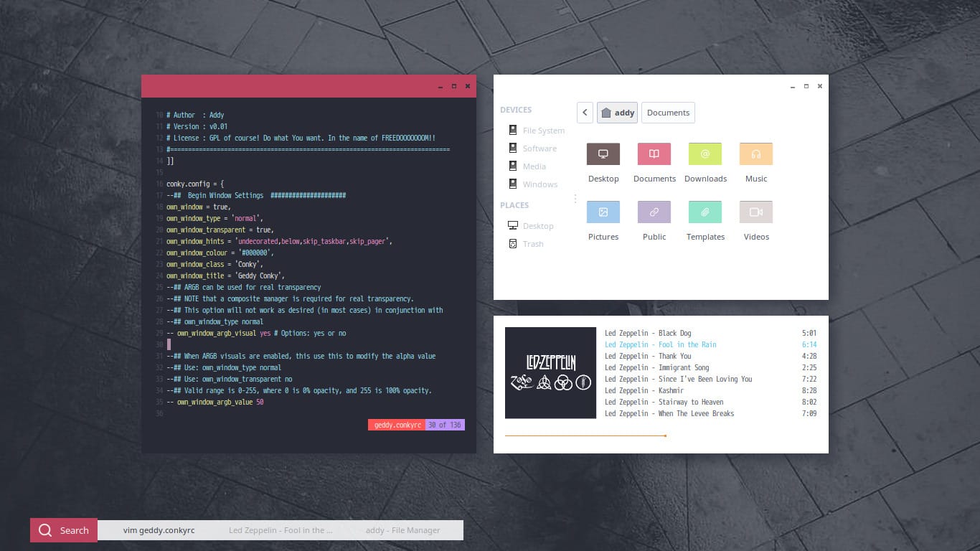This screenshot has width=980, height=551.
Task: Click the own_window_title 'Geddy Conky' line
Action: pos(226,275)
